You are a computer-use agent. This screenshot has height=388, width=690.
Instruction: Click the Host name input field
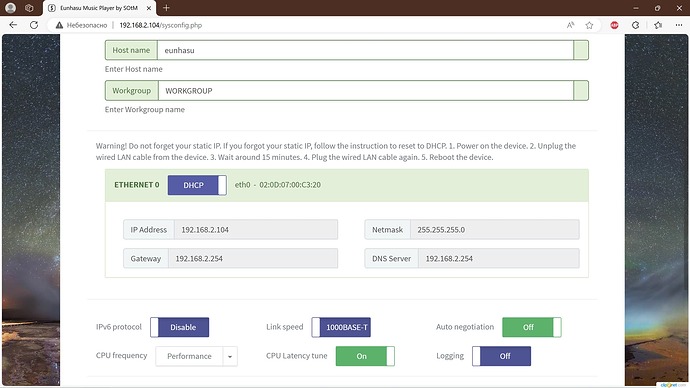tap(365, 50)
